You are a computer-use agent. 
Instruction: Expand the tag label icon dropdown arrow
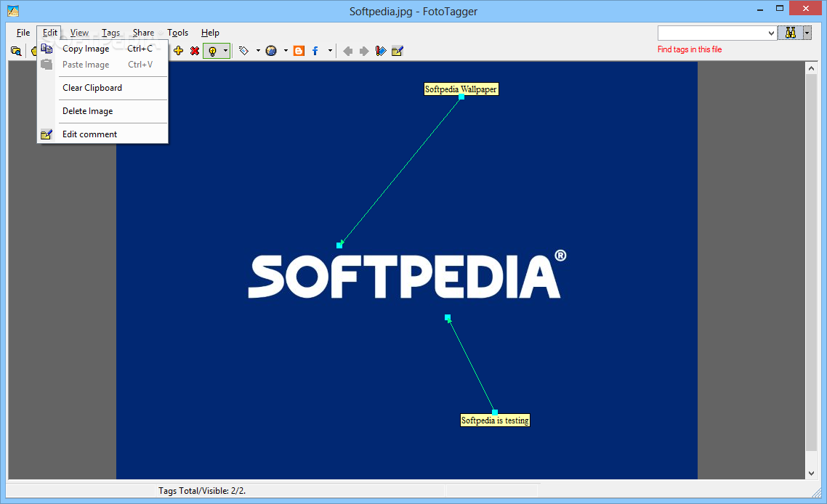coord(258,51)
